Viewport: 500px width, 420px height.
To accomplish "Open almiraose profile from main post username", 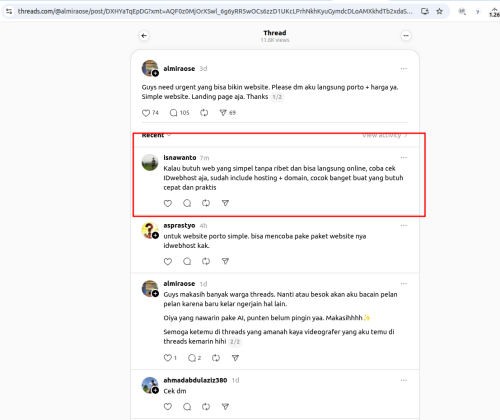I will click(x=179, y=69).
